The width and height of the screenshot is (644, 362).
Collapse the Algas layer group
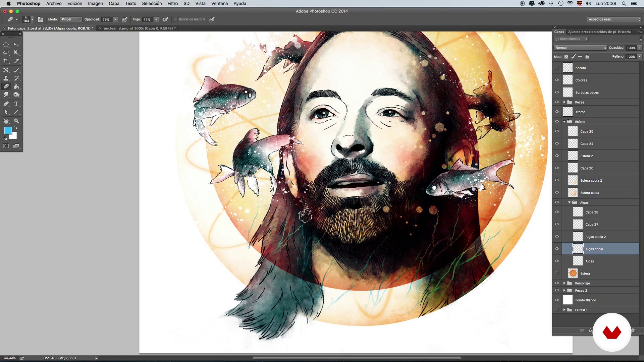click(570, 202)
